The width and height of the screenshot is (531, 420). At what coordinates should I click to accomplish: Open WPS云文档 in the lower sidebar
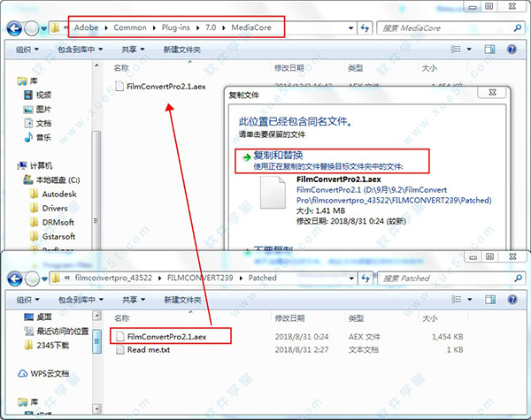(x=49, y=373)
